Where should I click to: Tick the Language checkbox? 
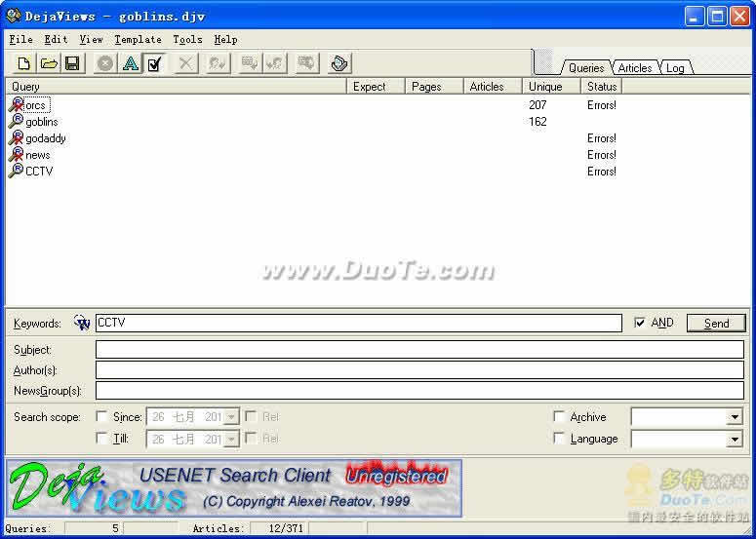(559, 439)
